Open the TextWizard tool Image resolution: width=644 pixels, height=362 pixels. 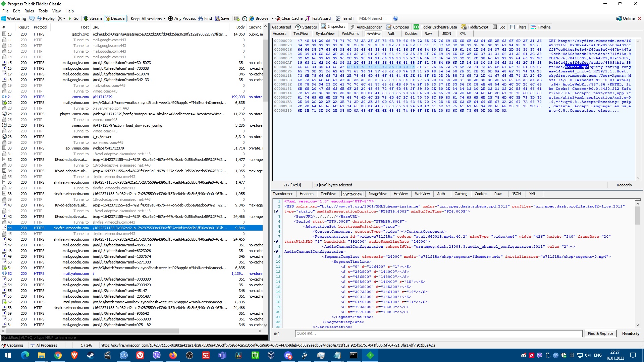click(x=318, y=18)
